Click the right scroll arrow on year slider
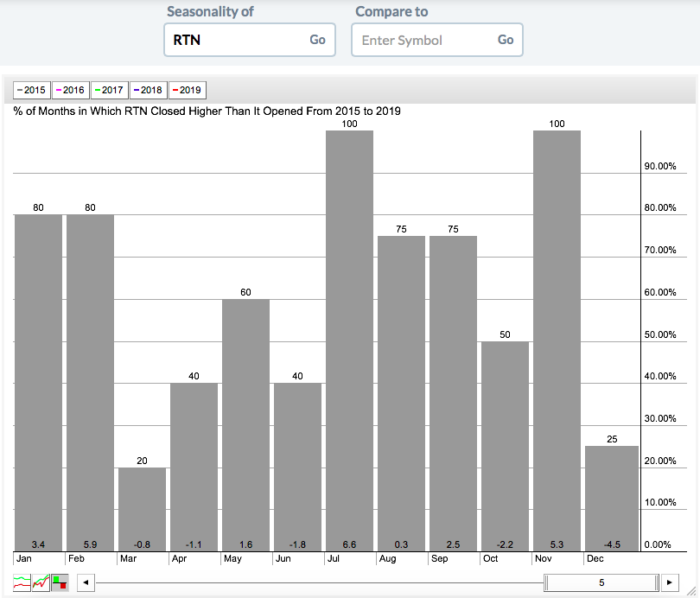Screen dimensions: 700x598 tap(669, 583)
